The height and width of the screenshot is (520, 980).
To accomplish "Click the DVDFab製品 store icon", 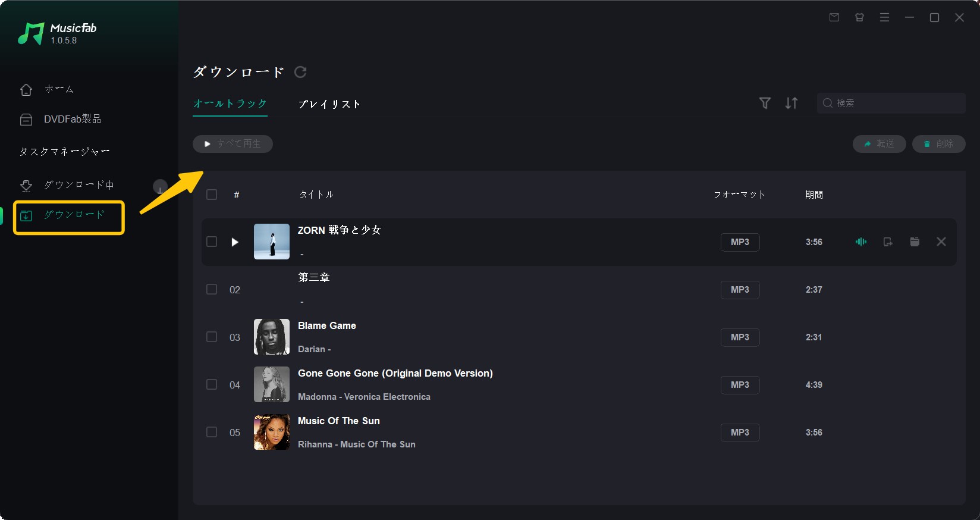I will [x=26, y=120].
